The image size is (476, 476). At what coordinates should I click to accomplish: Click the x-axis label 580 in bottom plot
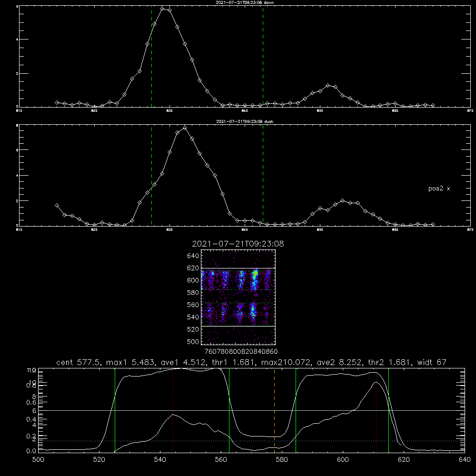point(282,460)
